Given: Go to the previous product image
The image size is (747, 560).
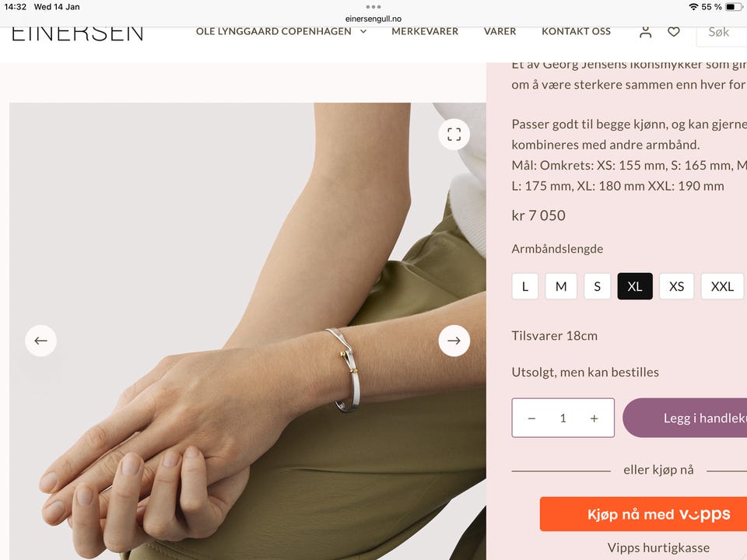Looking at the screenshot, I should click(41, 341).
